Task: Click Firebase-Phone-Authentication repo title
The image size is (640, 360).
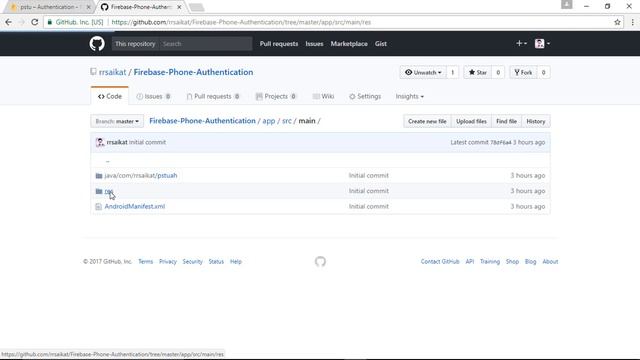Action: click(x=193, y=72)
